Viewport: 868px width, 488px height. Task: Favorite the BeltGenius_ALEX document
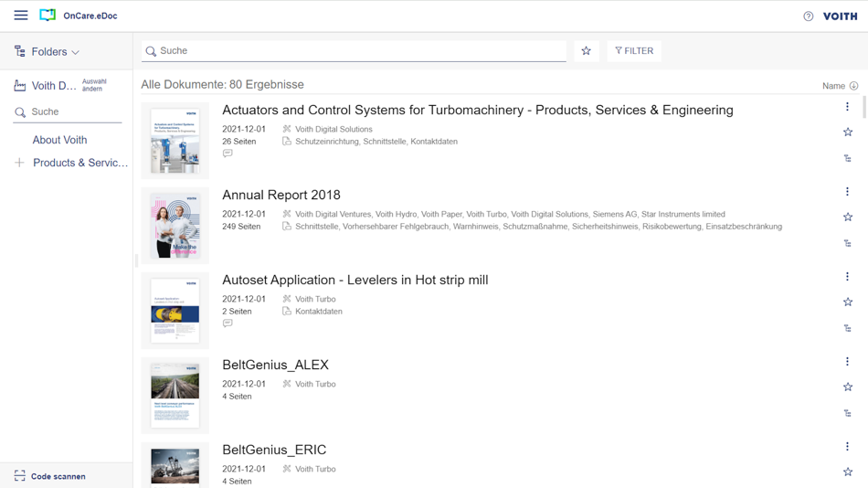point(848,387)
